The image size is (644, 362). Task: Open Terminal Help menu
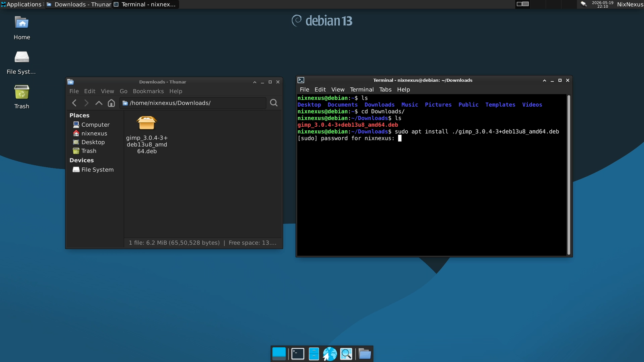tap(404, 90)
